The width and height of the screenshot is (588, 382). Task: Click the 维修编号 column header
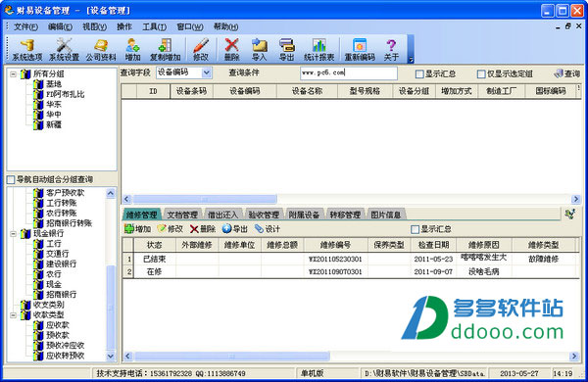tap(335, 245)
